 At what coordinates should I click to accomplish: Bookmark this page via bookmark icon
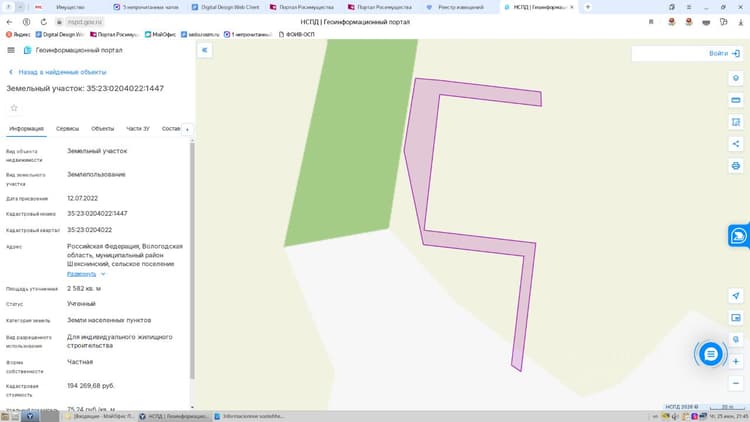[651, 22]
